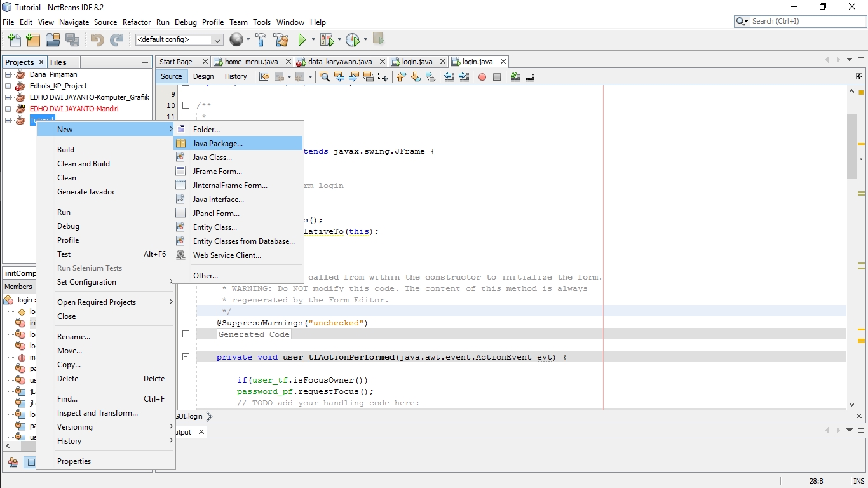Screen dimensions: 868x488
Task: Select Java Package in the New submenu
Action: click(238, 144)
